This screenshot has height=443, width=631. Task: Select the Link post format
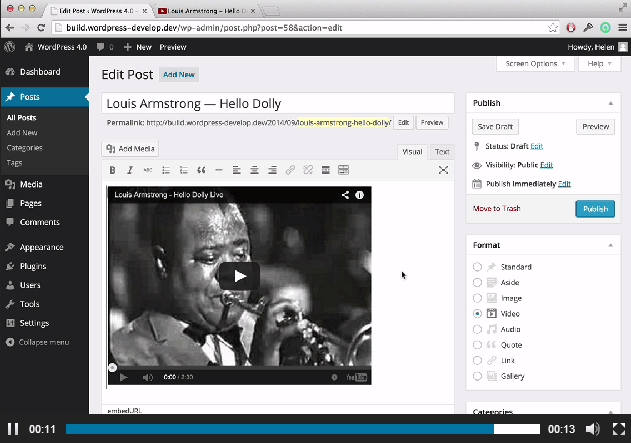tap(477, 361)
